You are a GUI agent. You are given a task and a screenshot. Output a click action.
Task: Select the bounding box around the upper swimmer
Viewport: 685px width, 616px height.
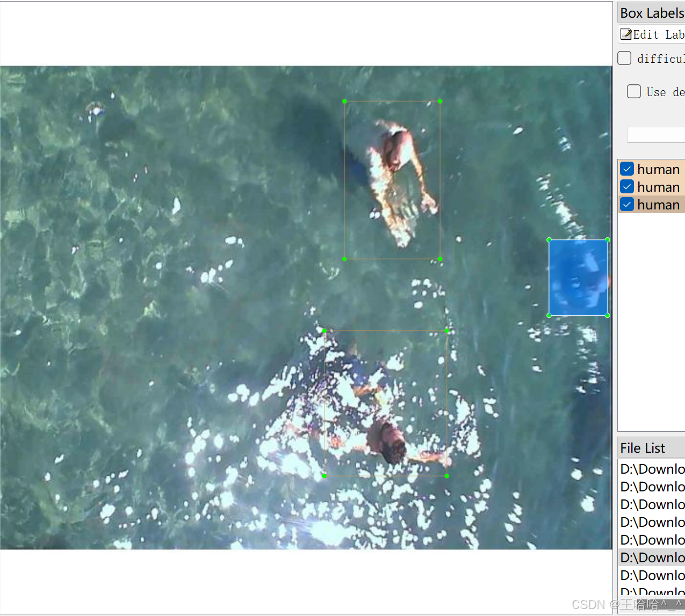392,180
